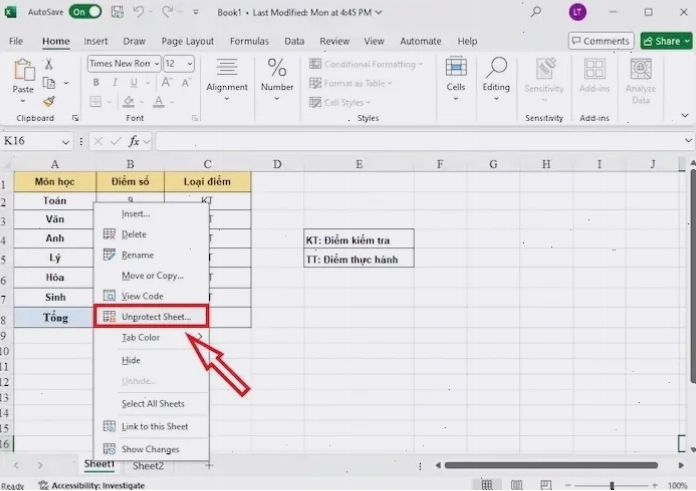Viewport: 696px width, 491px height.
Task: Click the Fill Color bucket
Action: pyautogui.click(x=129, y=102)
